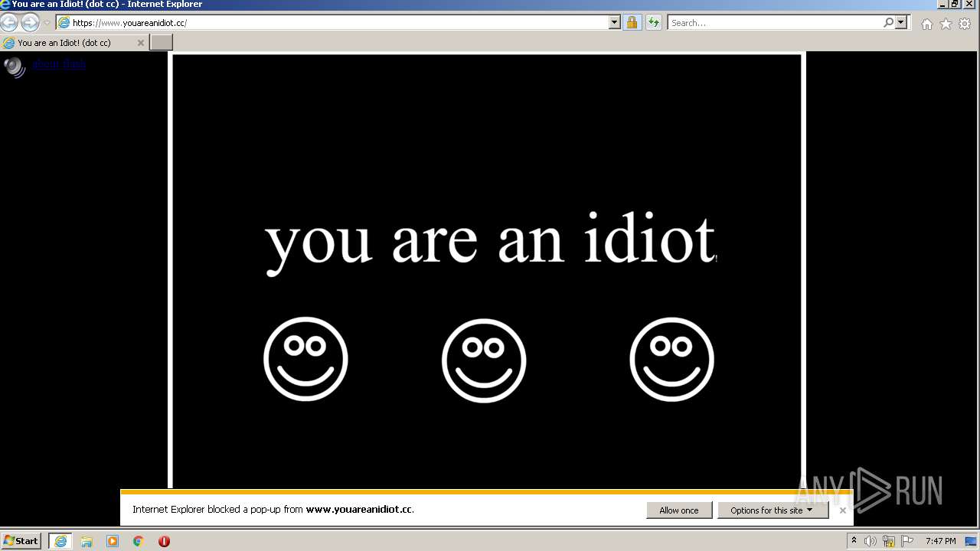Open the Tools gear icon
Screen dimensions: 980x551
tap(964, 24)
